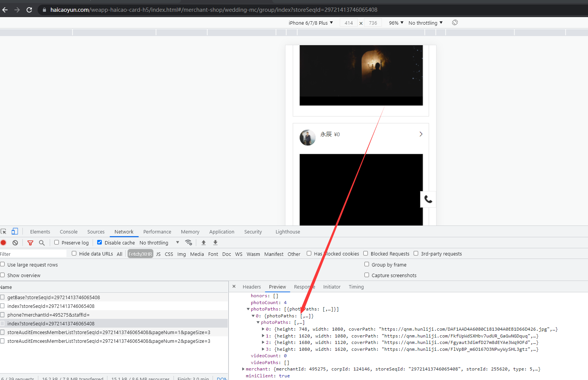Enable Capture screenshots
588x380 pixels.
pos(367,275)
